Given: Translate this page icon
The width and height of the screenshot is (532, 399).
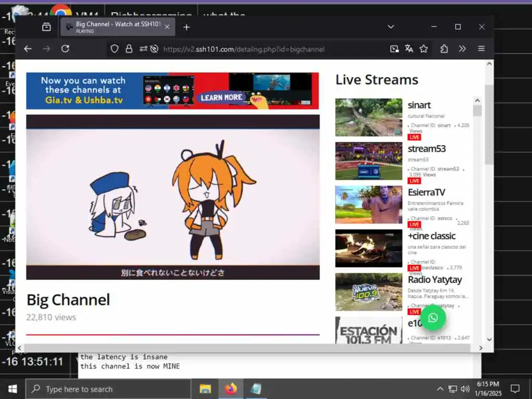Looking at the screenshot, I should pyautogui.click(x=409, y=49).
